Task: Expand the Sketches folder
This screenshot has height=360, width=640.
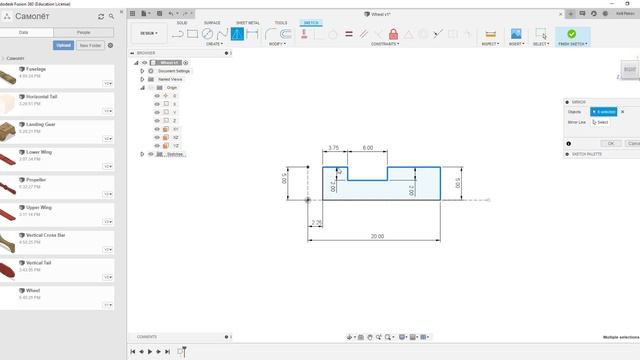Action: (x=142, y=154)
